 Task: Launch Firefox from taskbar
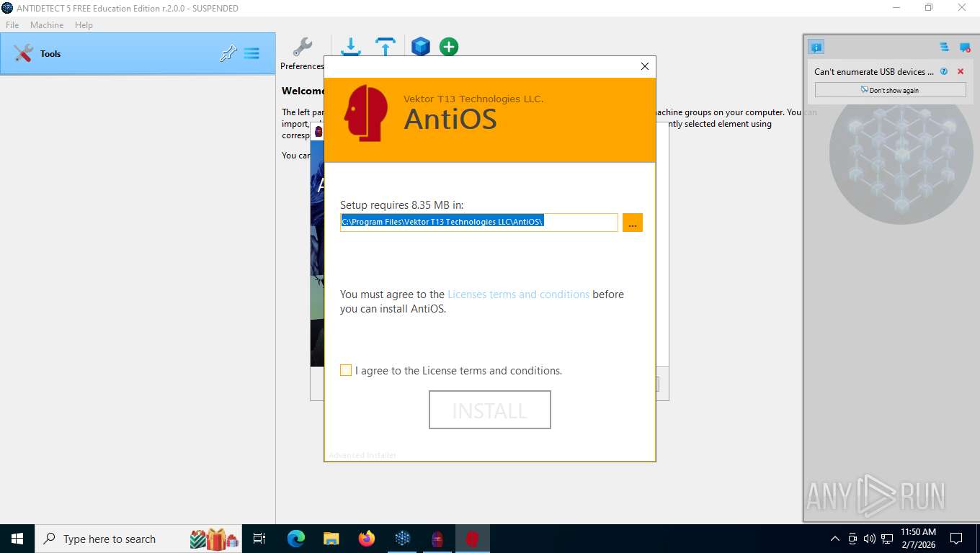pyautogui.click(x=367, y=539)
